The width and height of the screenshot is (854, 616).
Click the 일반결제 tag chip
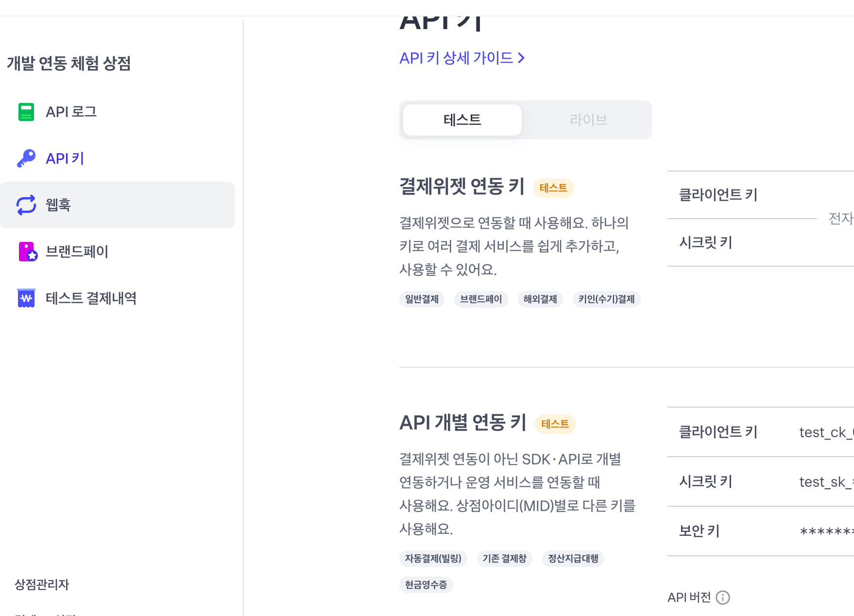[422, 299]
